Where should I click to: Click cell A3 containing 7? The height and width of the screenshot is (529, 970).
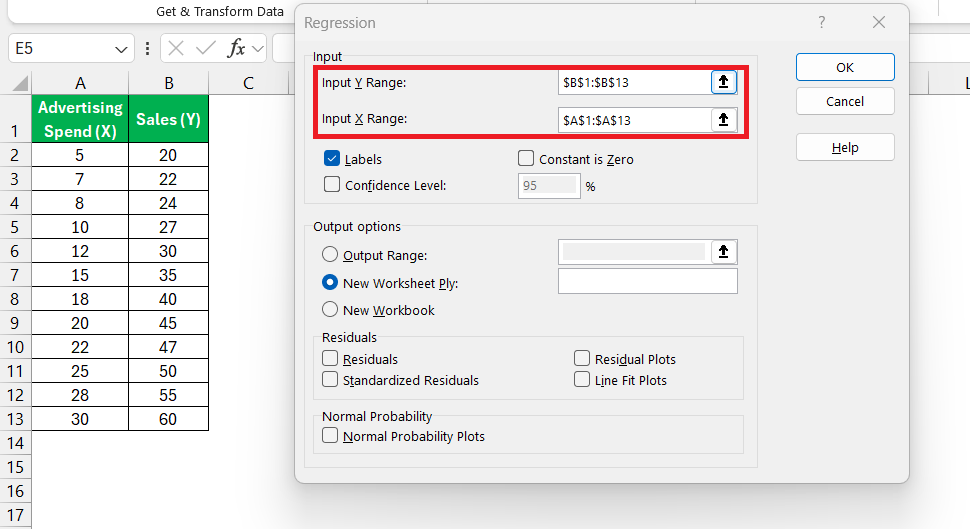[x=80, y=179]
